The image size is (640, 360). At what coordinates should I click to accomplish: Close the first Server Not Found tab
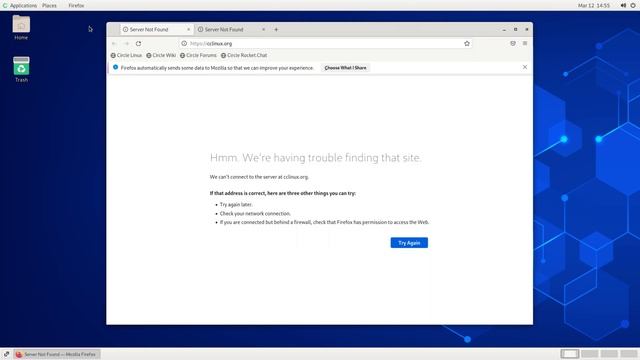tap(188, 29)
